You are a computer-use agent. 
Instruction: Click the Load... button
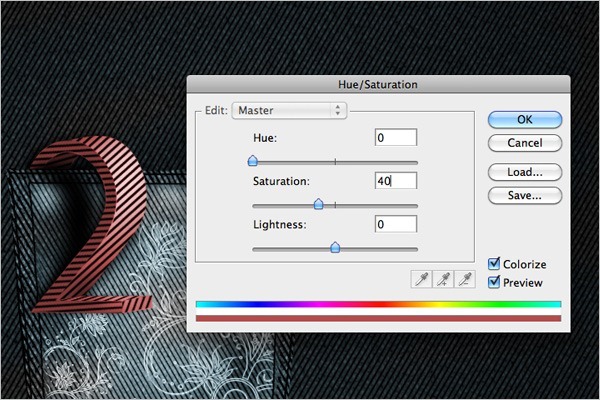click(x=525, y=172)
